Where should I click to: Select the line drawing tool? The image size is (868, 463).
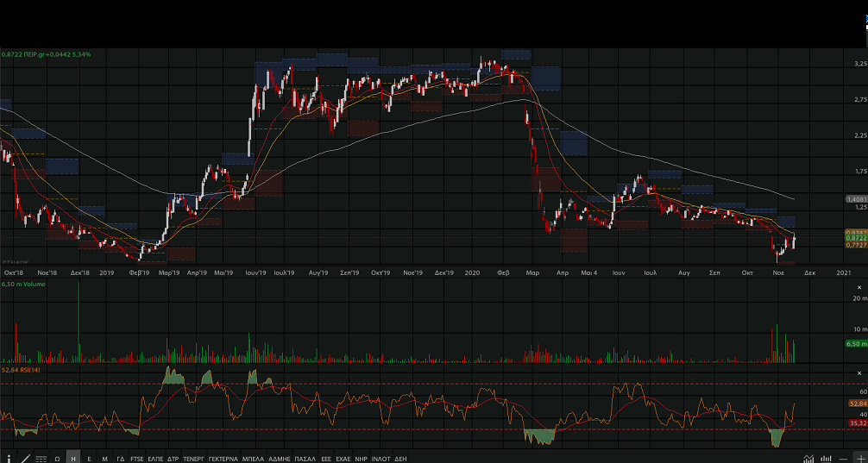click(24, 458)
